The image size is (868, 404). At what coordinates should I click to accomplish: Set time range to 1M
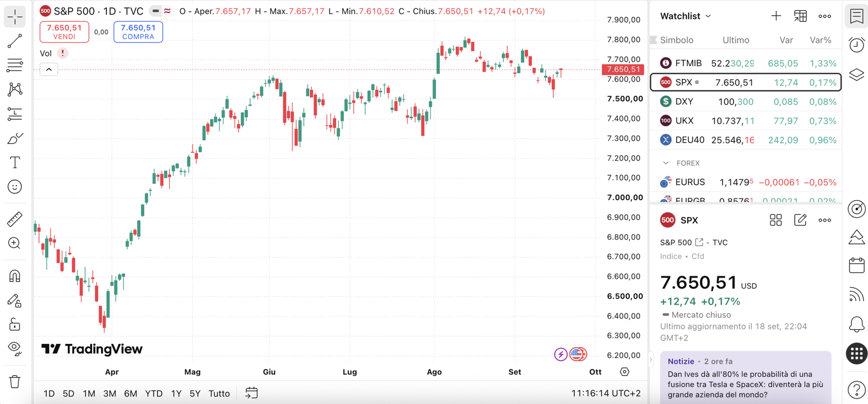coord(89,394)
